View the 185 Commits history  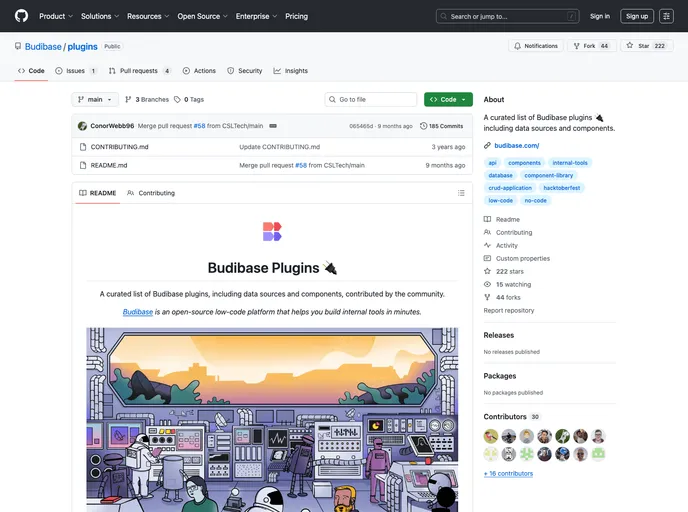click(441, 126)
